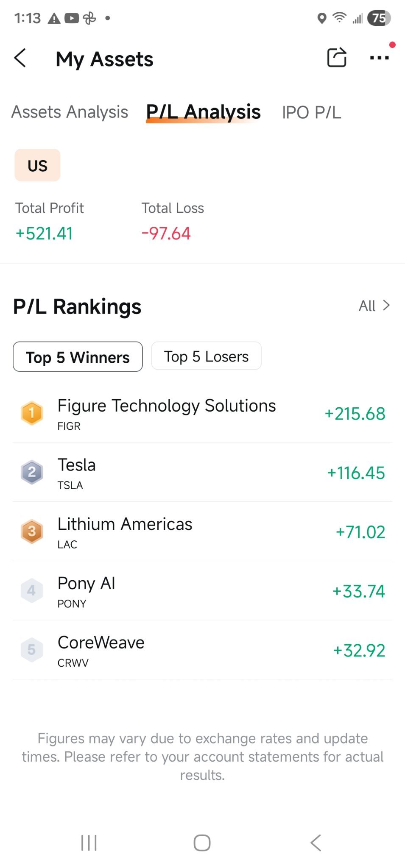Image resolution: width=405 pixels, height=868 pixels.
Task: Open the three-dot more options menu
Action: click(x=379, y=58)
